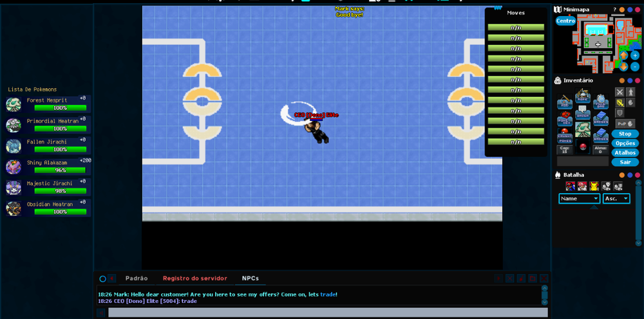Click the Minimapa zoom in plus button
The width and height of the screenshot is (644, 319).
coord(635,55)
